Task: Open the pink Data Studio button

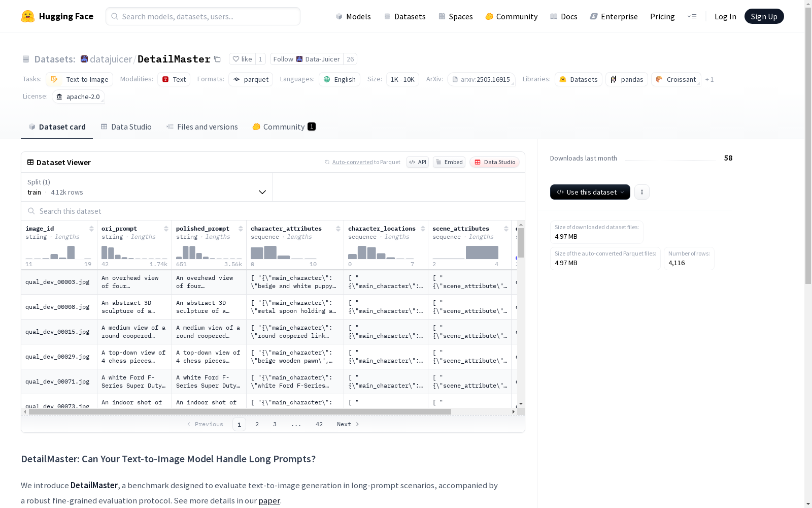Action: tap(494, 162)
